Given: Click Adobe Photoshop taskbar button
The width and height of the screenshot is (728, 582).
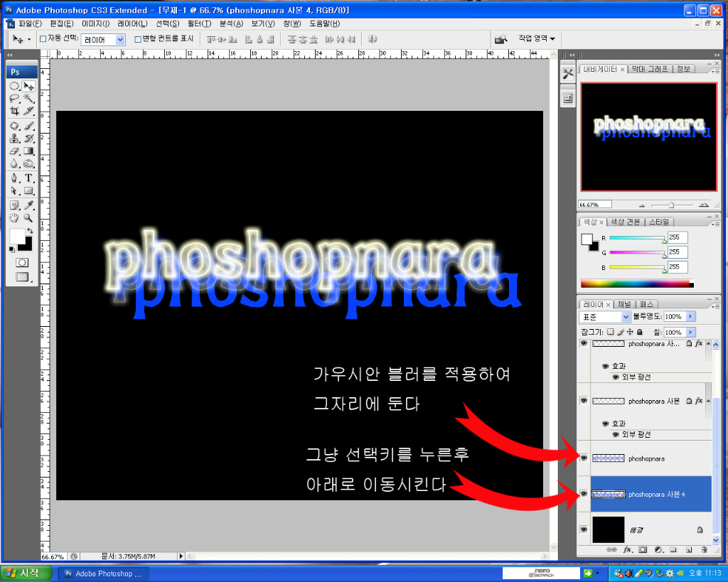Looking at the screenshot, I should 104,573.
